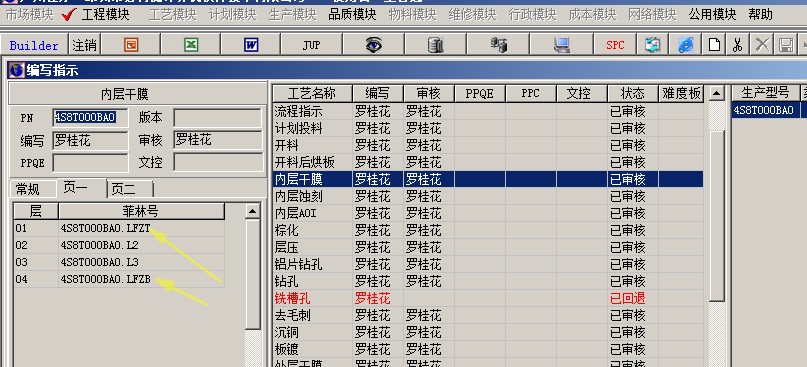Click the PPQE input field
Image resolution: width=807 pixels, height=367 pixels.
tap(90, 163)
